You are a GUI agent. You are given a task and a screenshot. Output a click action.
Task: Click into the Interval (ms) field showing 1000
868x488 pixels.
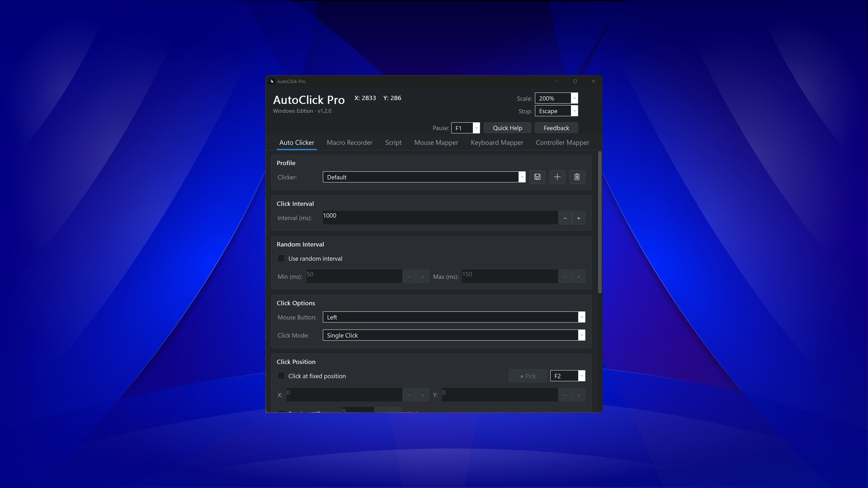tap(440, 218)
